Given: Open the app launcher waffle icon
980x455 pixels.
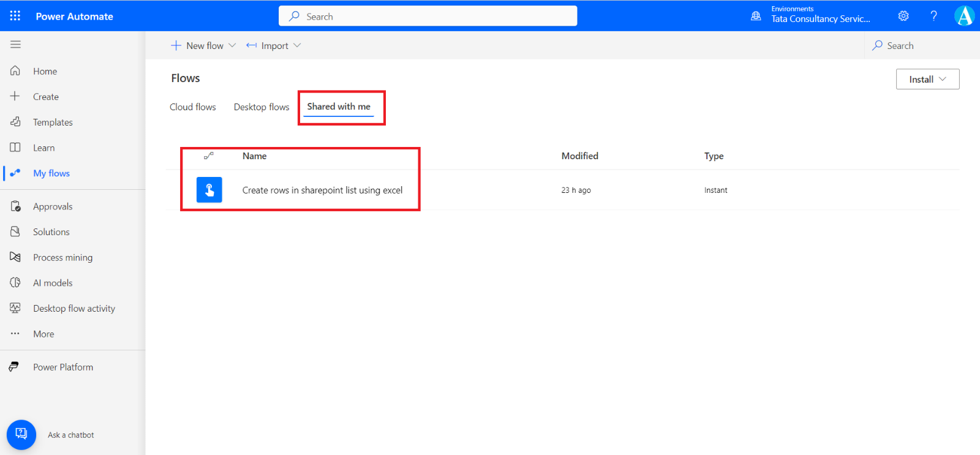Looking at the screenshot, I should click(x=15, y=16).
